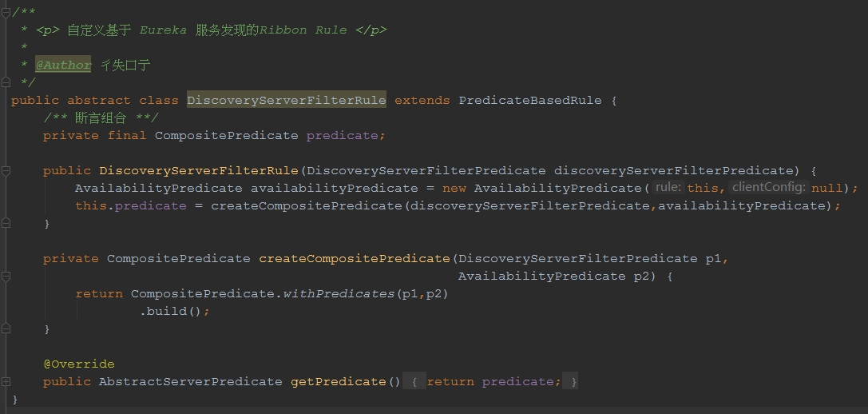
Task: Select the highlighted class name DiscoveryServerFilterRule
Action: [x=286, y=101]
